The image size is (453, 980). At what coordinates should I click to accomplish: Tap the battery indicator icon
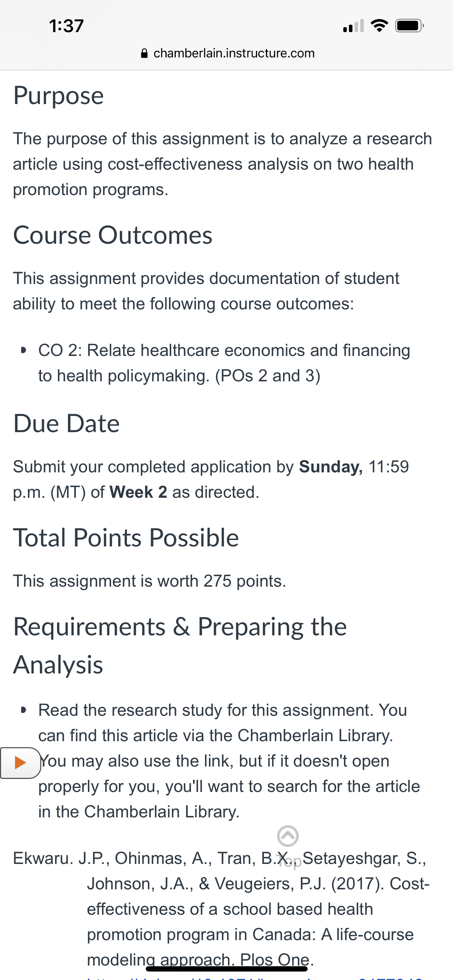pos(409,25)
